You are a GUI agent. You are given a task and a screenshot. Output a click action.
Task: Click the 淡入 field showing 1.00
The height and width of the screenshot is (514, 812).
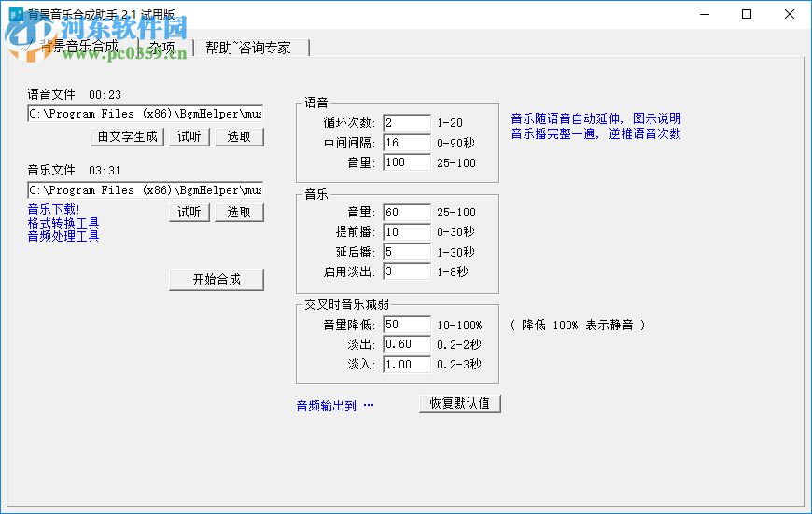(x=407, y=364)
